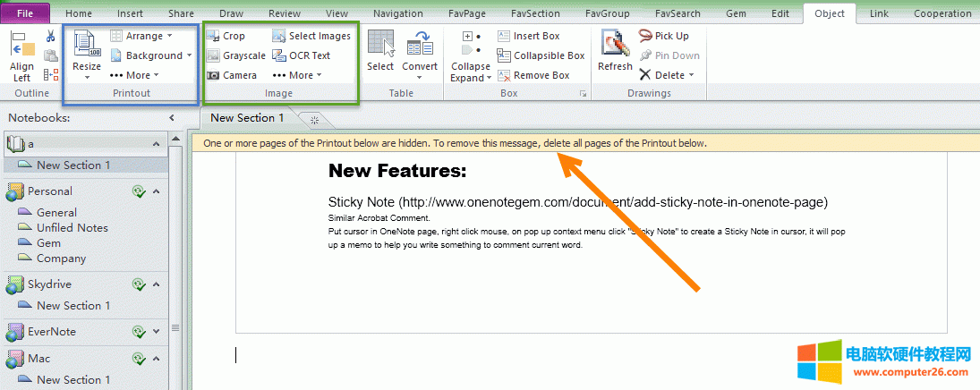Open the Cooperation ribbon tab
Screen dimensions: 980x390
(942, 13)
